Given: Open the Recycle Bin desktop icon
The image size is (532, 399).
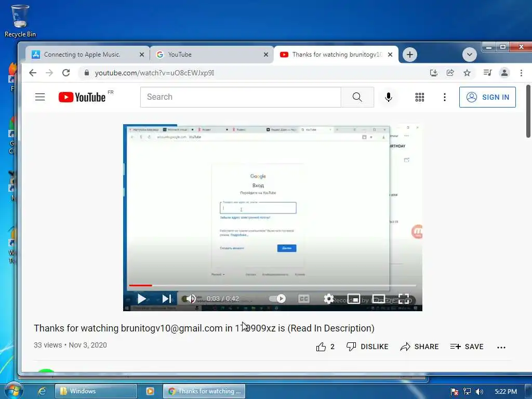Looking at the screenshot, I should 20,21.
